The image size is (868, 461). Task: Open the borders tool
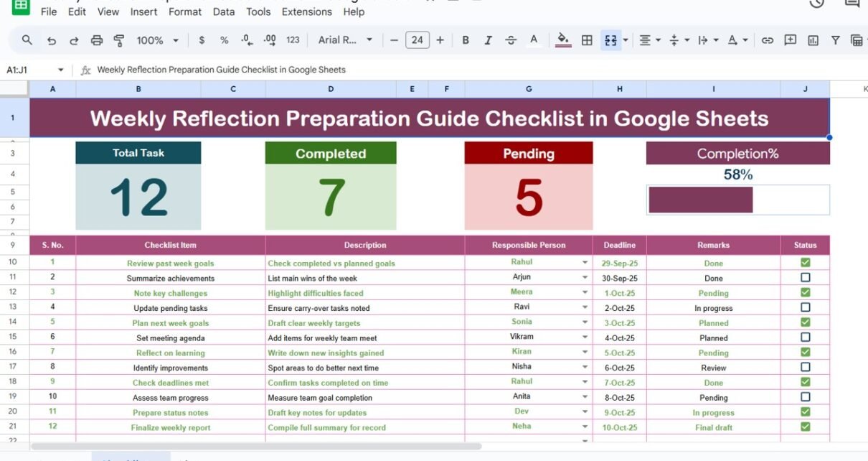587,40
